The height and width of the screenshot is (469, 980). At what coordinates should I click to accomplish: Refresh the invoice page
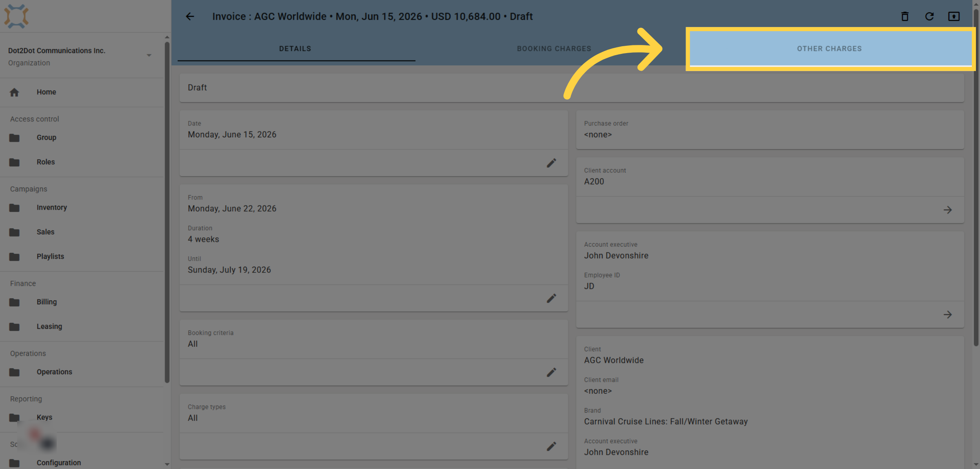(929, 16)
